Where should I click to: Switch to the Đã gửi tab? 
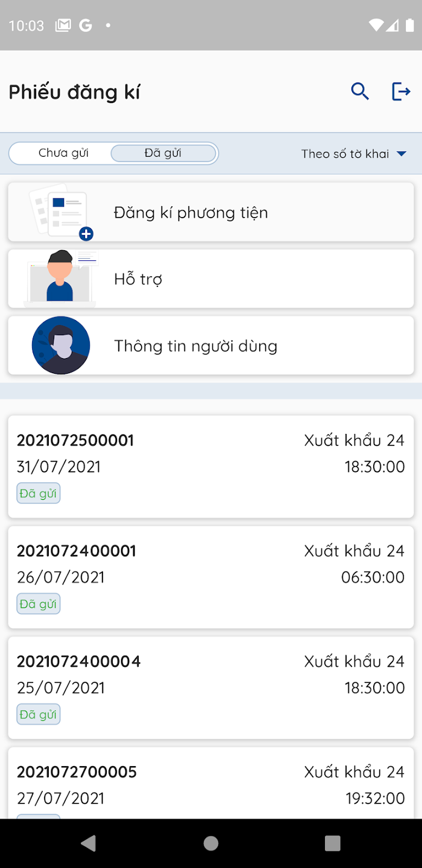pos(163,153)
